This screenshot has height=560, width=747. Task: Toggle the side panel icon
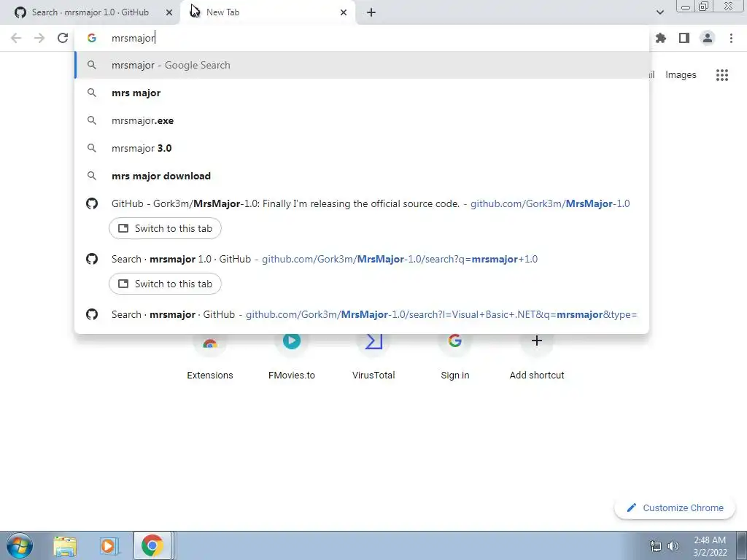684,38
